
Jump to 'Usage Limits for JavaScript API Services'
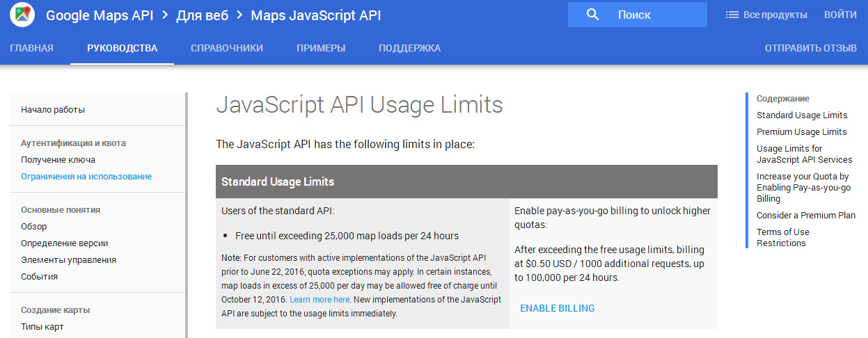click(x=805, y=154)
